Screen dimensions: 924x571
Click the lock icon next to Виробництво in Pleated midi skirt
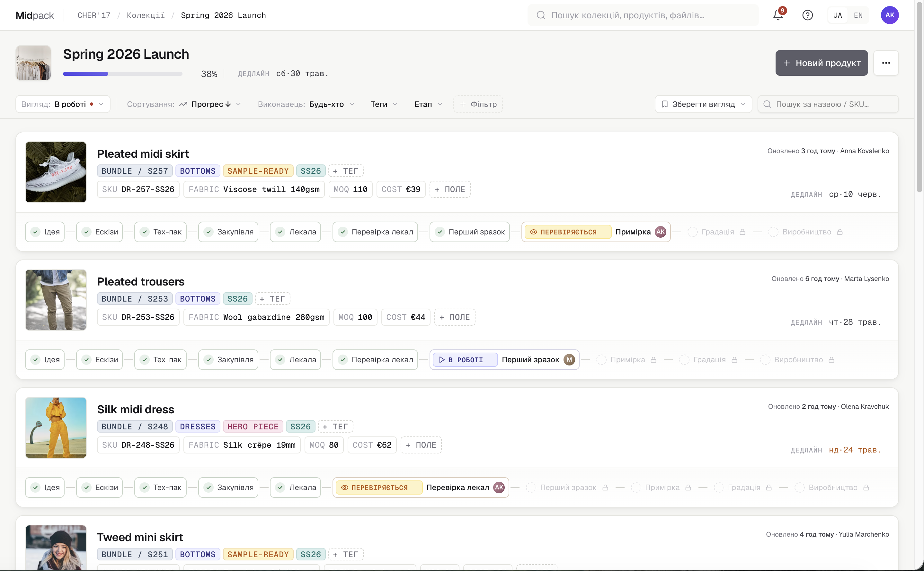(x=840, y=232)
